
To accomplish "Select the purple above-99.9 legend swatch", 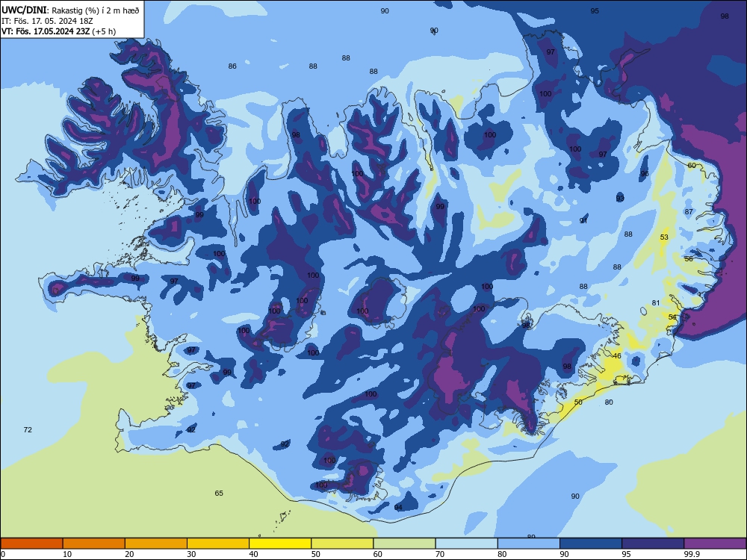I will (715, 544).
